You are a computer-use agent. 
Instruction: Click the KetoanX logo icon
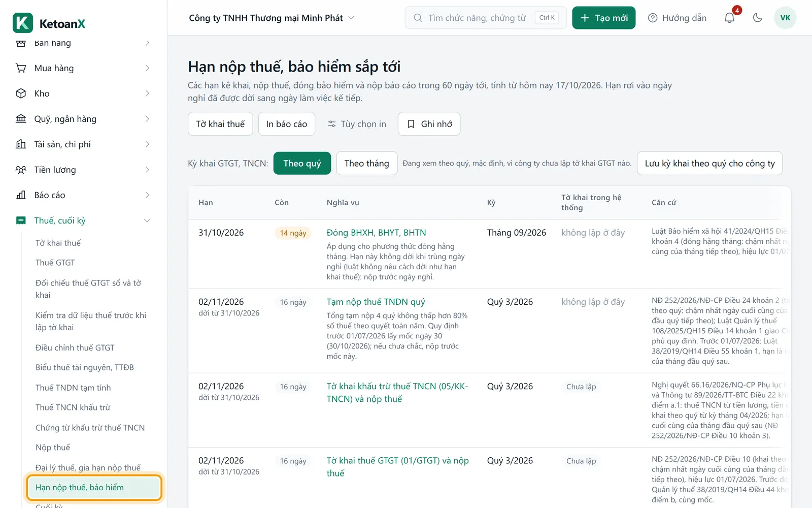pyautogui.click(x=22, y=23)
